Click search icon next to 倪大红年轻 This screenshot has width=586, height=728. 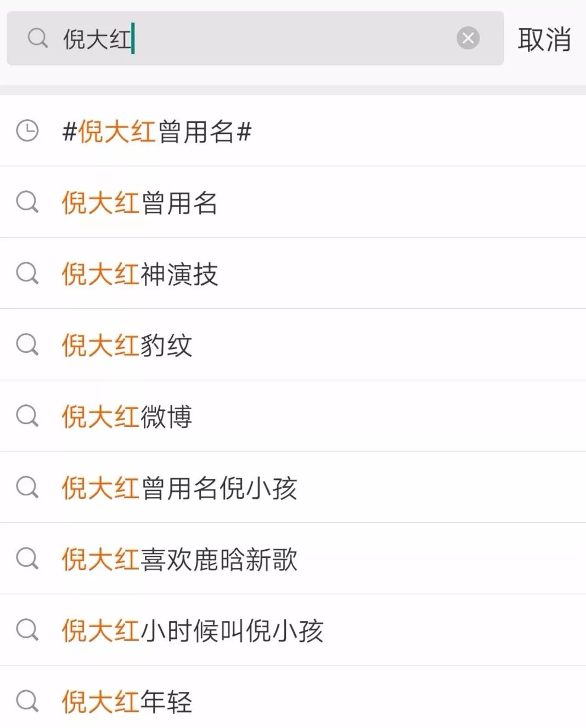27,702
